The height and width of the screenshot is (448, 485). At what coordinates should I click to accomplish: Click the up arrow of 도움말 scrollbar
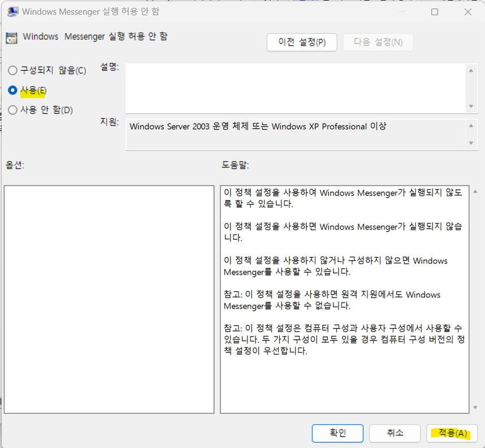pos(475,192)
